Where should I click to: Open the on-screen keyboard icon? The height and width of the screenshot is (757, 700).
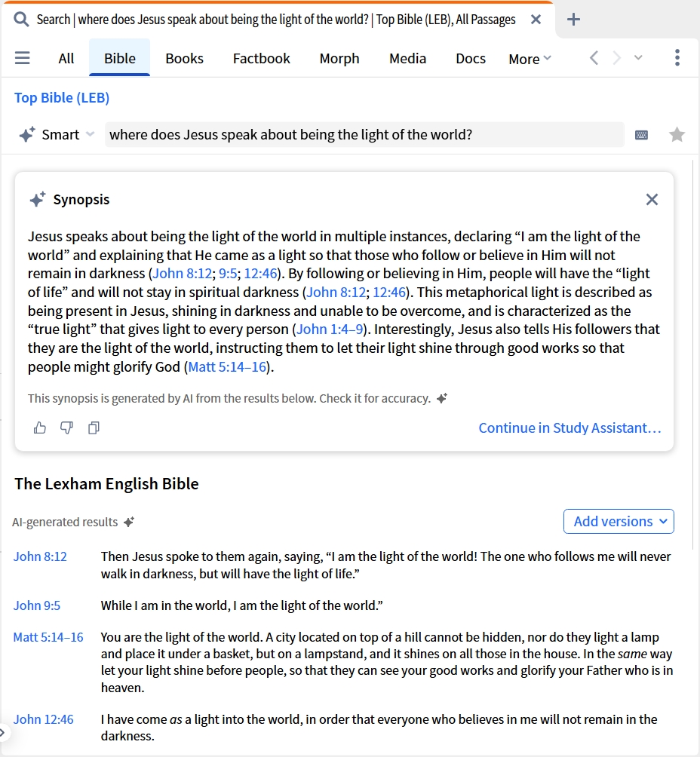click(642, 135)
